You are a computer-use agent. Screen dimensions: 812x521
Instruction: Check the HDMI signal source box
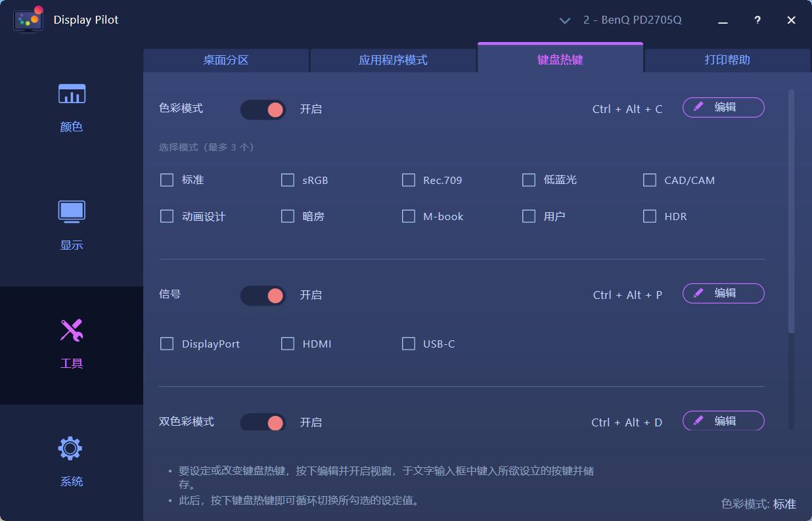point(287,343)
